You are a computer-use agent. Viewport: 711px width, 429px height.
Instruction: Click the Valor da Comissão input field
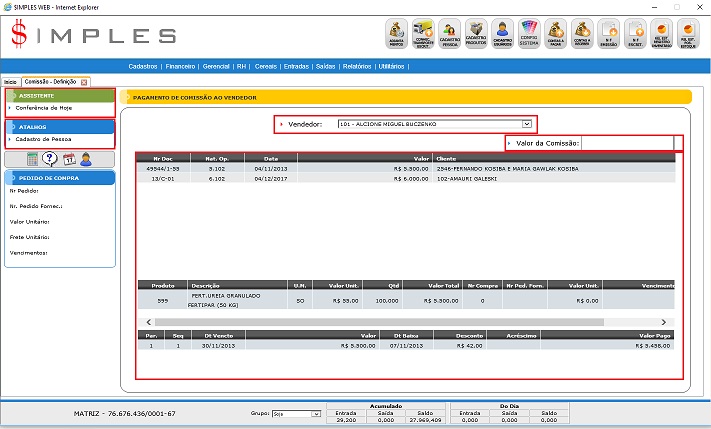pyautogui.click(x=630, y=143)
